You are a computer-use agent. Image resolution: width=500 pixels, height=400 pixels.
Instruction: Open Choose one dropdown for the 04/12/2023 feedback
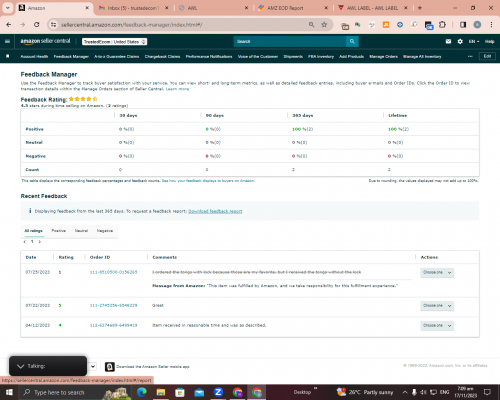pyautogui.click(x=437, y=325)
